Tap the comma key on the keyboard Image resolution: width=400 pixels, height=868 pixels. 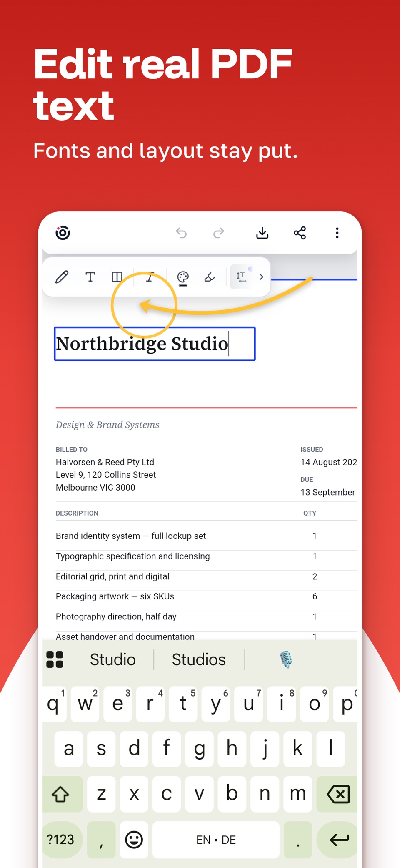click(101, 839)
